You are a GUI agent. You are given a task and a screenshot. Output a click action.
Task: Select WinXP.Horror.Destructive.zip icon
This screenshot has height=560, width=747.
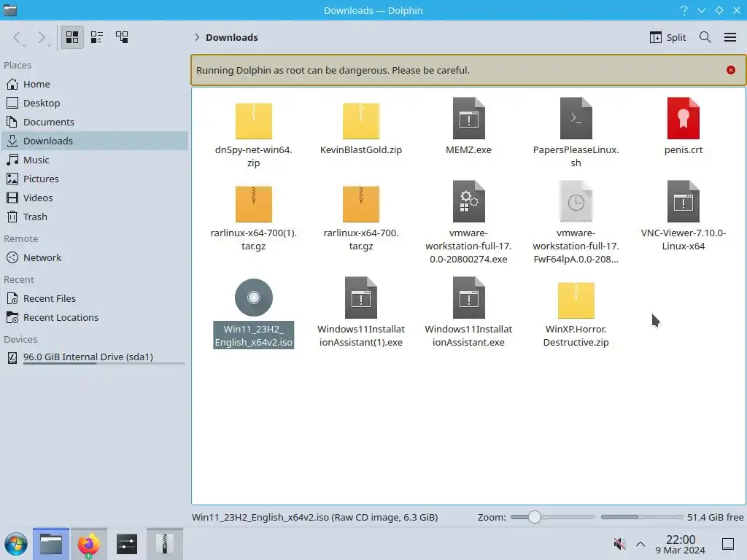[576, 300]
